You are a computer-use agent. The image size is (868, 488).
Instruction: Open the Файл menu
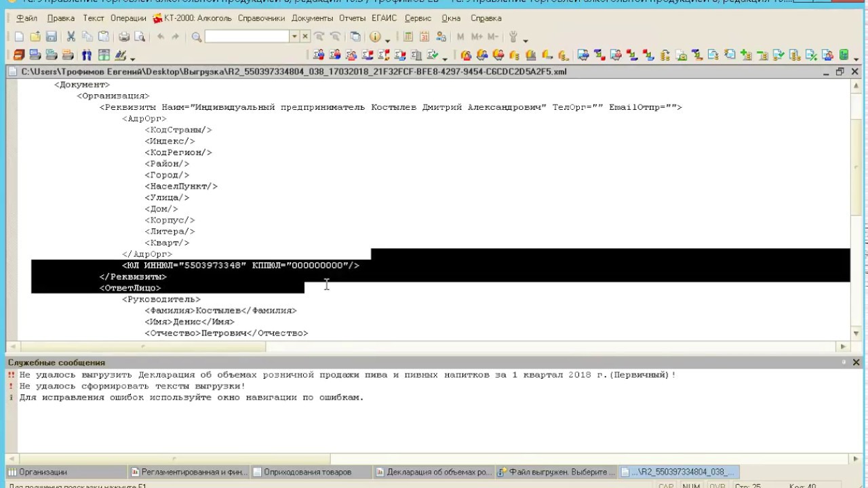(x=27, y=18)
